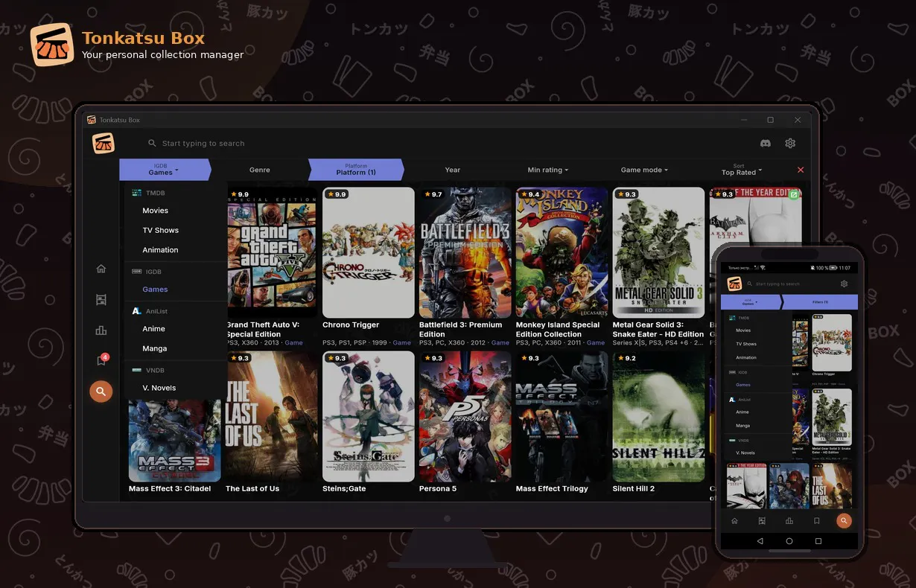The image size is (916, 588).
Task: Select Anime in the source menu
Action: (153, 329)
